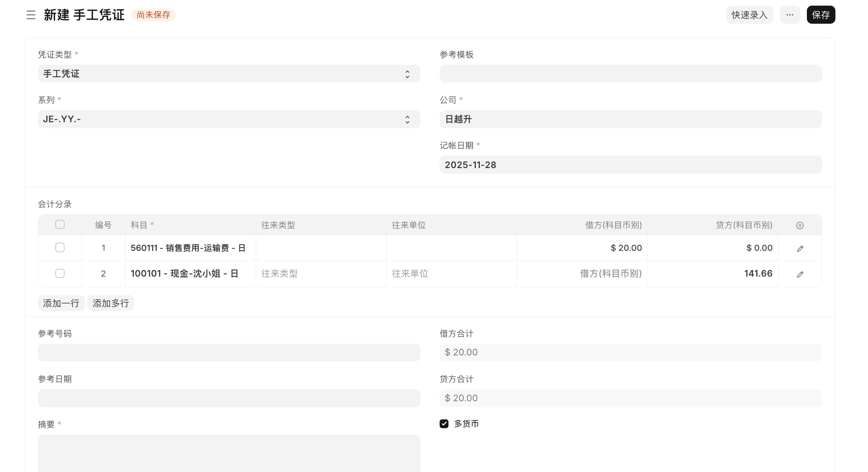Image resolution: width=868 pixels, height=472 pixels.
Task: Click the 快速录入 button
Action: pyautogui.click(x=749, y=15)
